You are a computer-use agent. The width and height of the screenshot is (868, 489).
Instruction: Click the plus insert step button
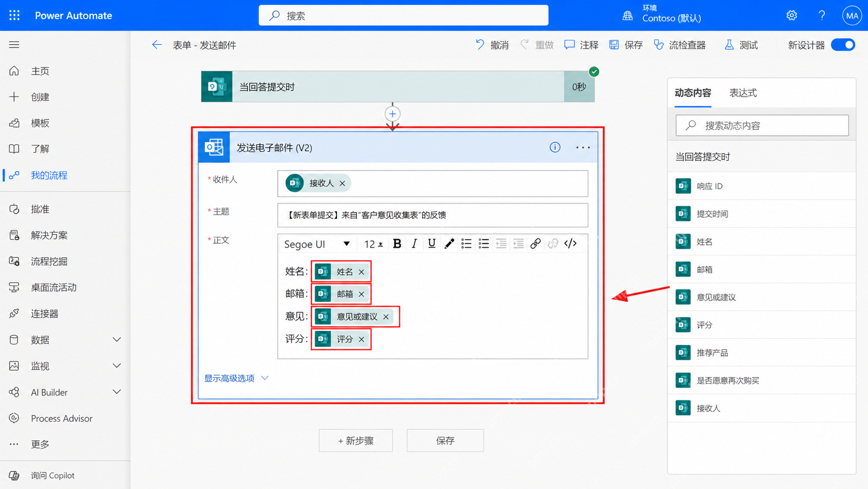point(392,114)
